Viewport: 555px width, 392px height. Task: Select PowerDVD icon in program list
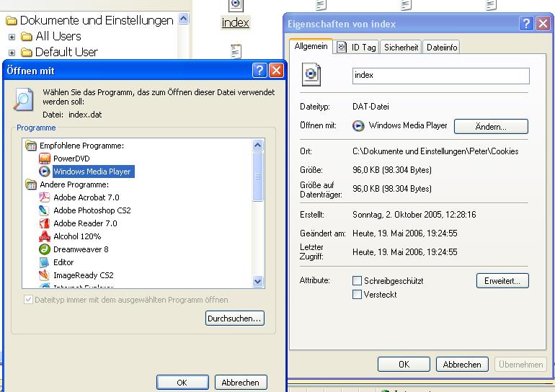[45, 159]
